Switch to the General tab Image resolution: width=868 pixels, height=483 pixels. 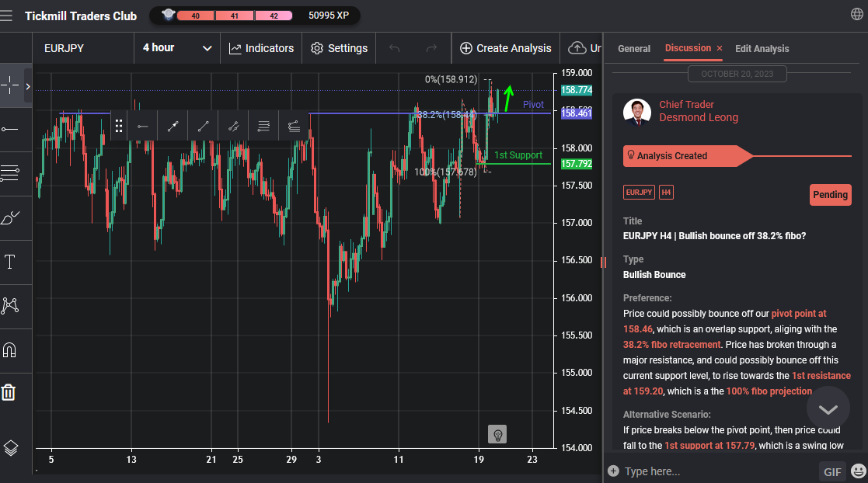tap(634, 49)
